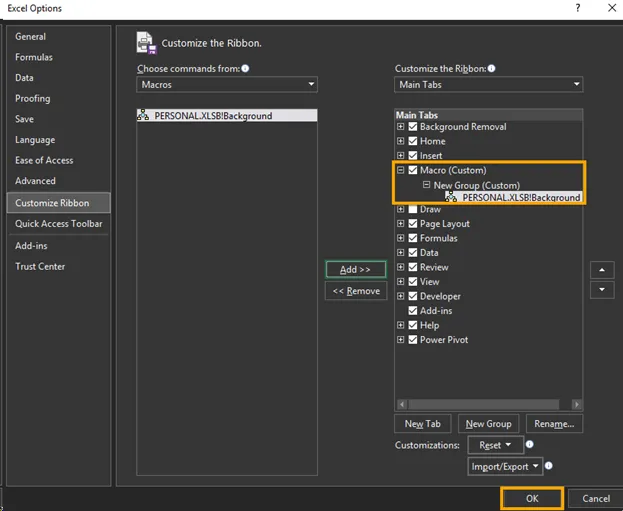Select PERSONAL.XLSB!Background in the commands list
The height and width of the screenshot is (511, 623).
point(227,116)
